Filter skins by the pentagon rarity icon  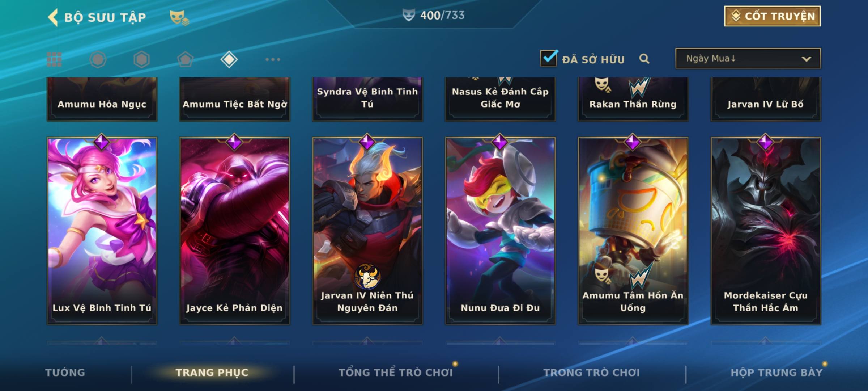tap(185, 59)
